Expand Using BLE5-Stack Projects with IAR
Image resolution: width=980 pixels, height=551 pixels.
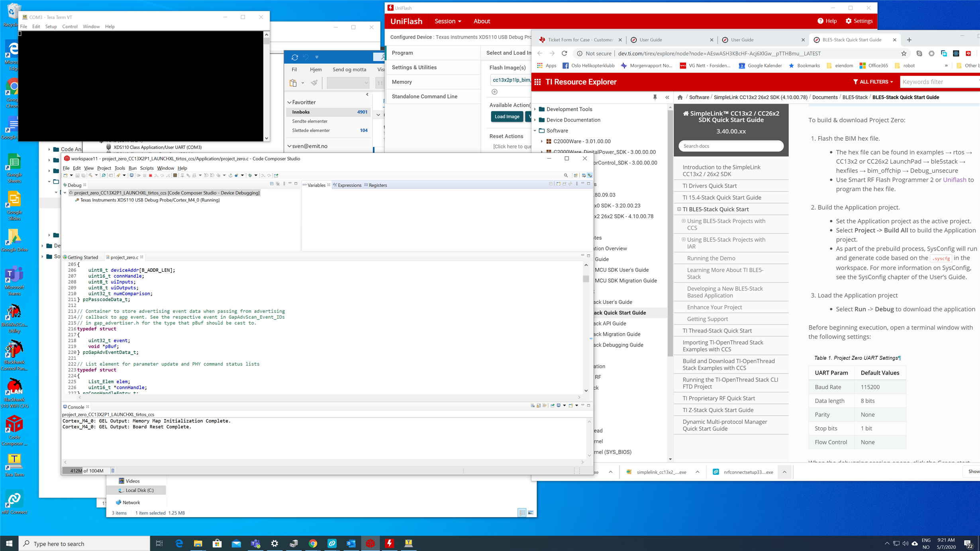coord(684,239)
